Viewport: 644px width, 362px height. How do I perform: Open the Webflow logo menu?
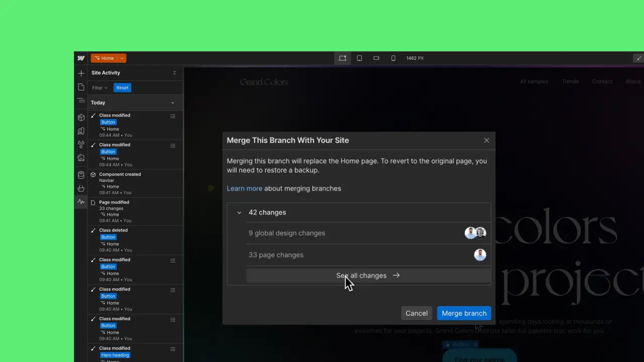pyautogui.click(x=81, y=58)
